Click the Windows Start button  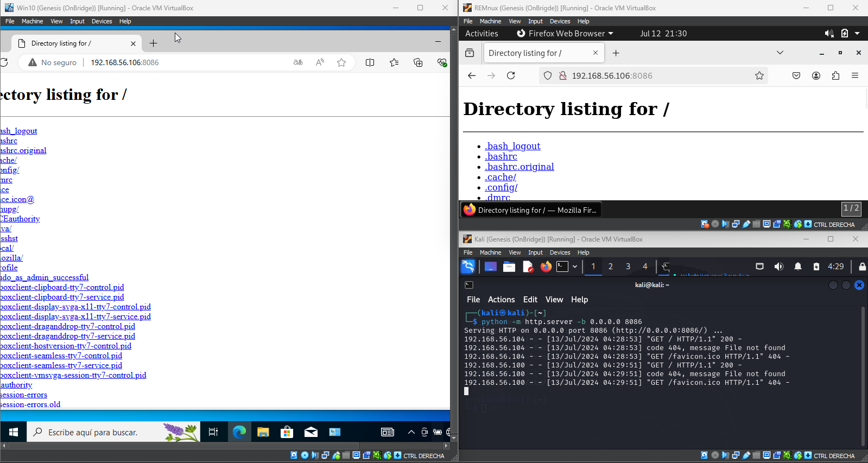[14, 432]
